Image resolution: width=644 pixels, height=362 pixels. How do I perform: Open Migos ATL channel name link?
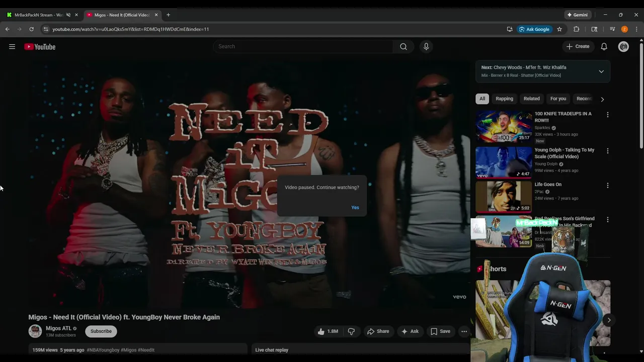[x=59, y=328]
